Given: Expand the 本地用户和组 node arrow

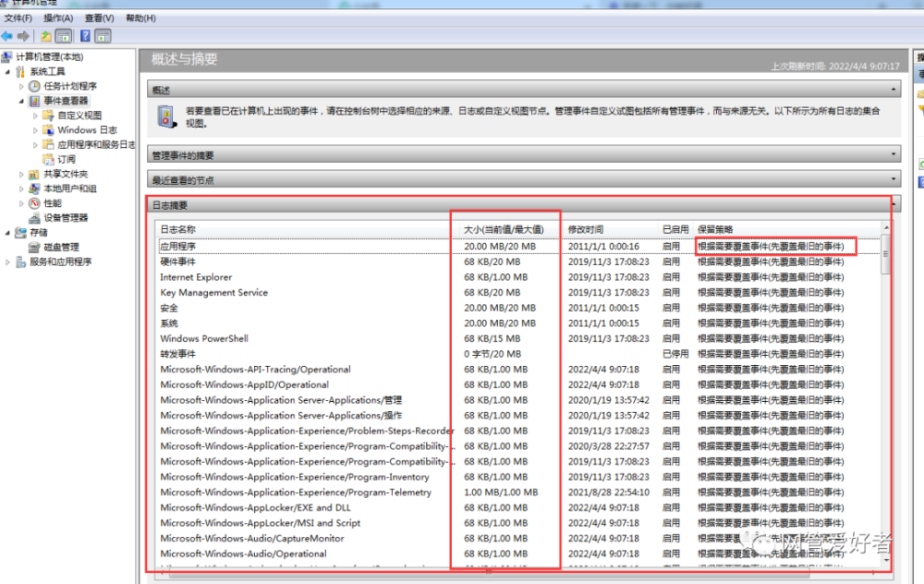Looking at the screenshot, I should coord(22,189).
